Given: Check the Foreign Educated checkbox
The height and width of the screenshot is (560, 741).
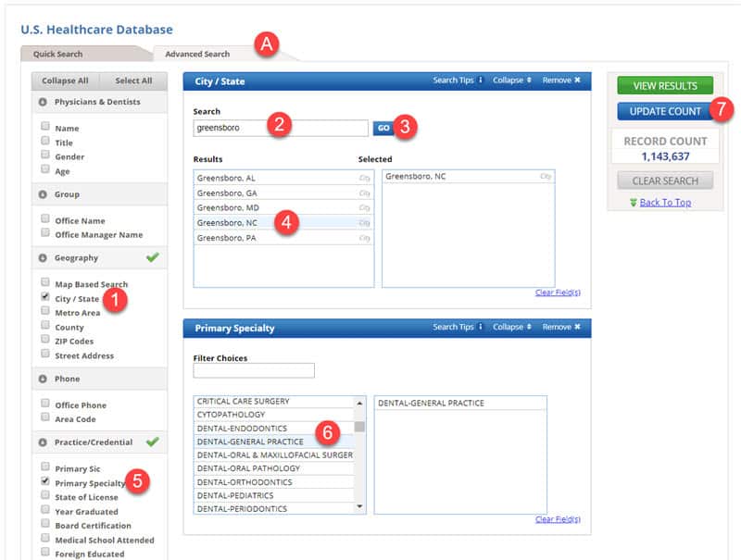Looking at the screenshot, I should 44,552.
